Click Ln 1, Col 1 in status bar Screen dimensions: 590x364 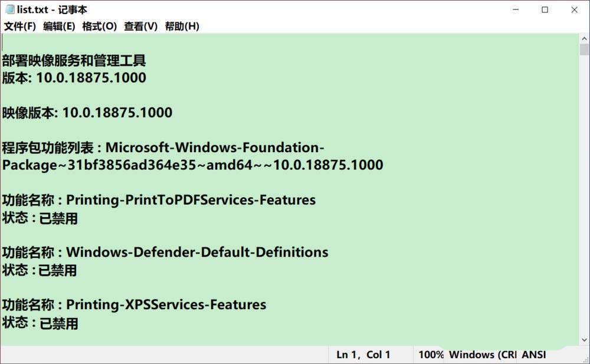click(x=363, y=355)
